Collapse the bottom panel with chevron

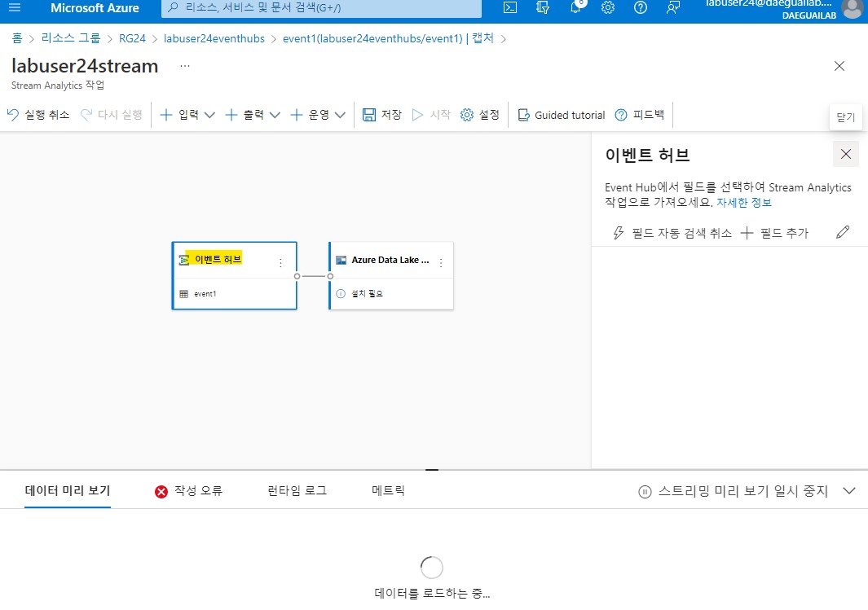(849, 490)
